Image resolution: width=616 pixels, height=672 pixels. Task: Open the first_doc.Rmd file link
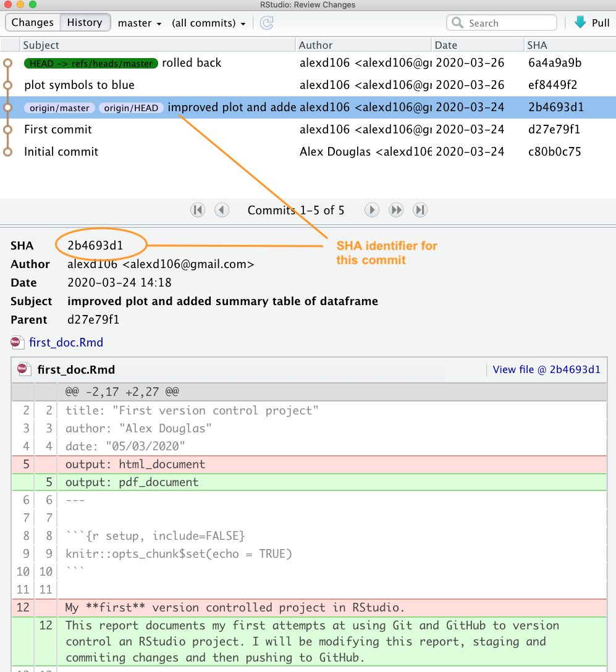[x=65, y=342]
